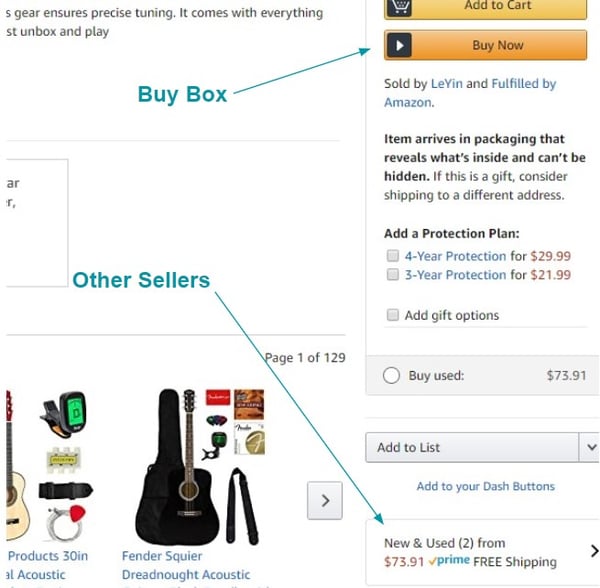The image size is (600, 588).
Task: Click the Add to List button
Action: pyautogui.click(x=470, y=447)
